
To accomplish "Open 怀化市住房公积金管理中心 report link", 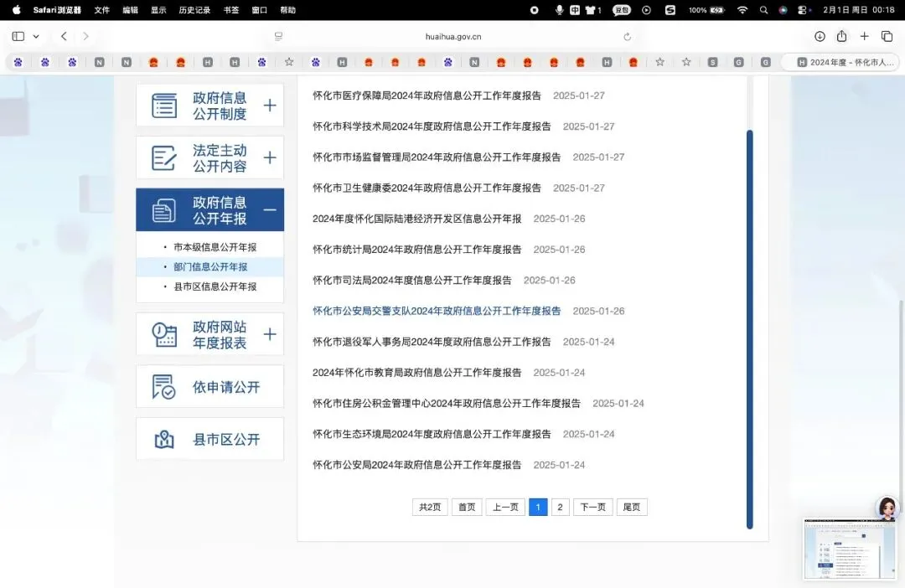I will [446, 404].
